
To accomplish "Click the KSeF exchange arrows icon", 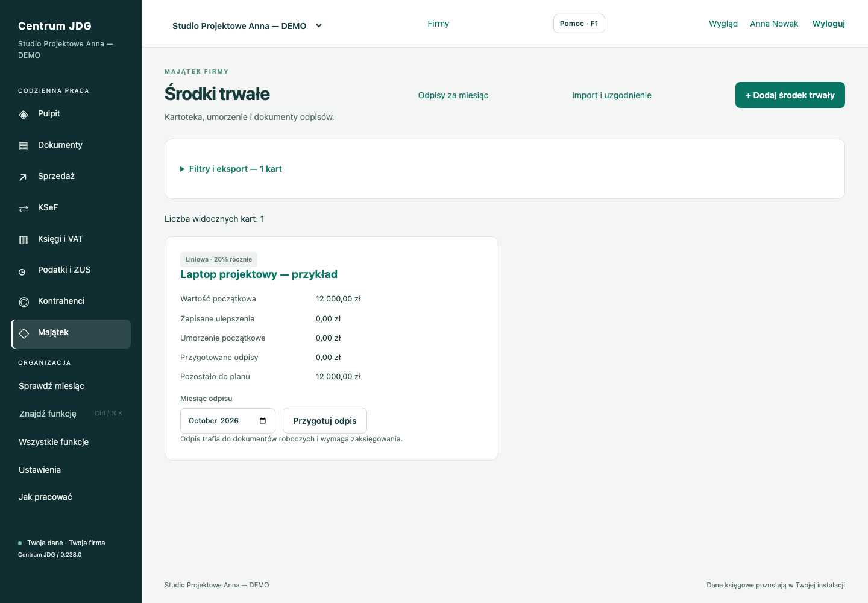I will [x=24, y=209].
